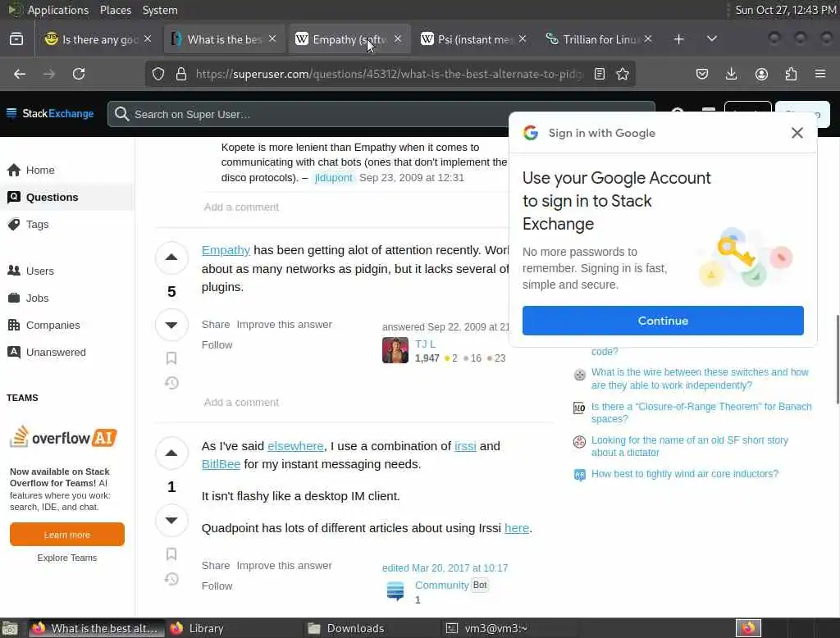The width and height of the screenshot is (840, 638).
Task: Bookmark the irssi and BitlBee answer
Action: (171, 554)
